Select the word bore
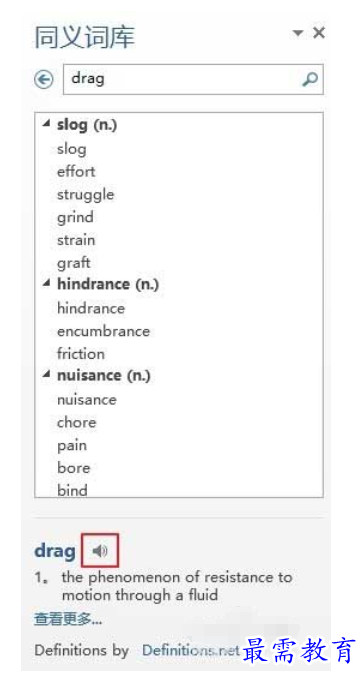Screen dimensions: 364x682 pos(73,468)
